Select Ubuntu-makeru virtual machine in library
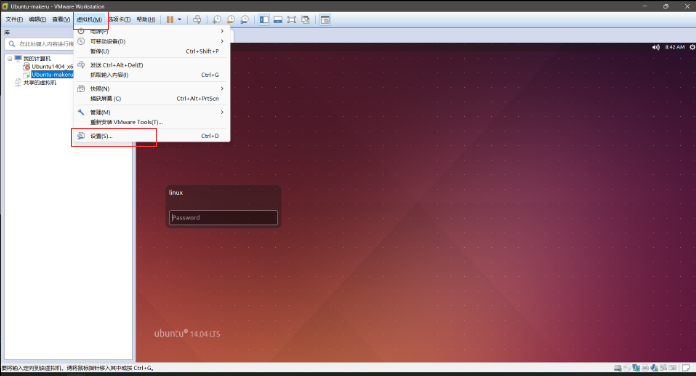 [52, 75]
